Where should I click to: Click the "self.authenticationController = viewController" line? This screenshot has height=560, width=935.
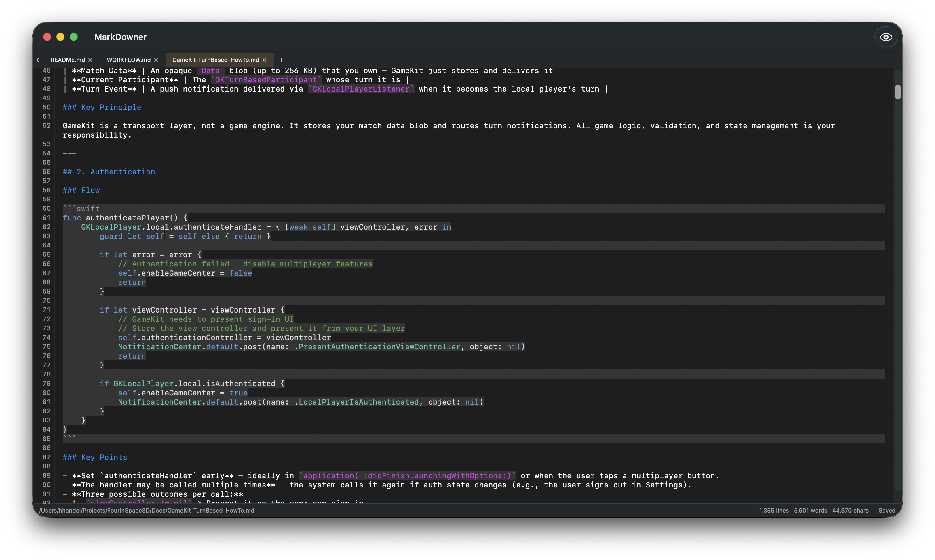tap(224, 337)
